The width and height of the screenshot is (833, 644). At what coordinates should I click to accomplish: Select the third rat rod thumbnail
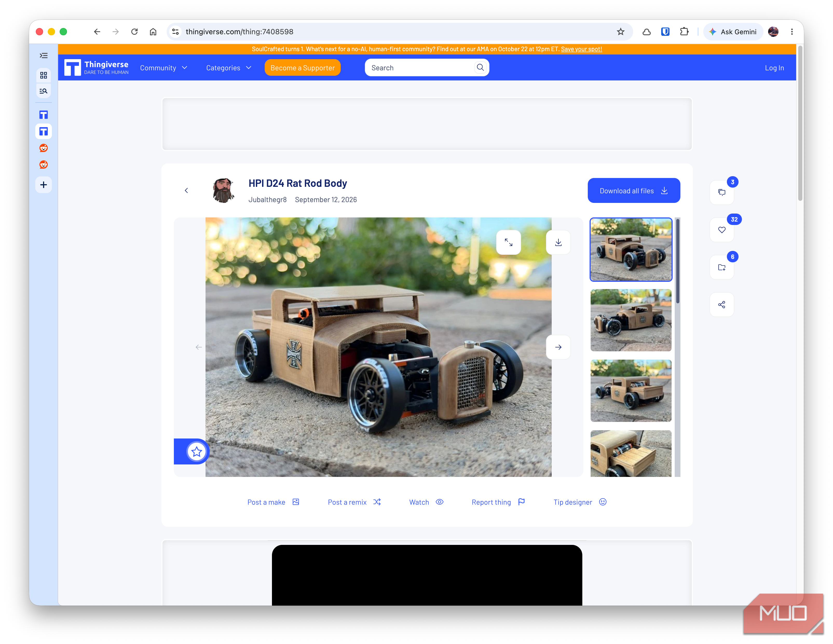point(631,391)
